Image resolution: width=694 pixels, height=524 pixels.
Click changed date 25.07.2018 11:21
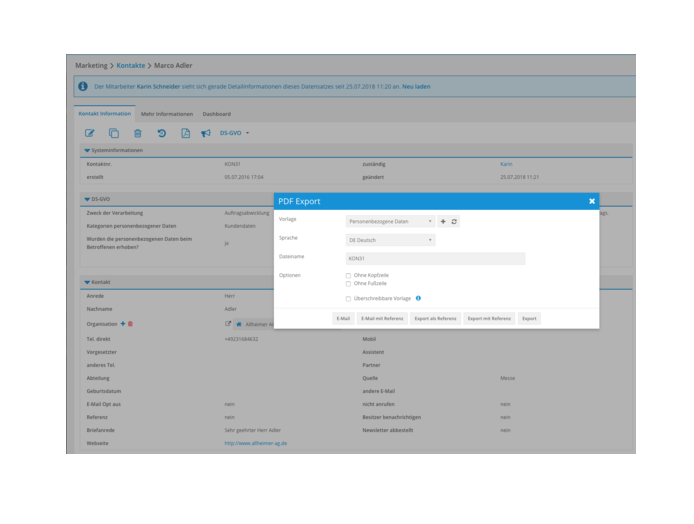(x=520, y=177)
